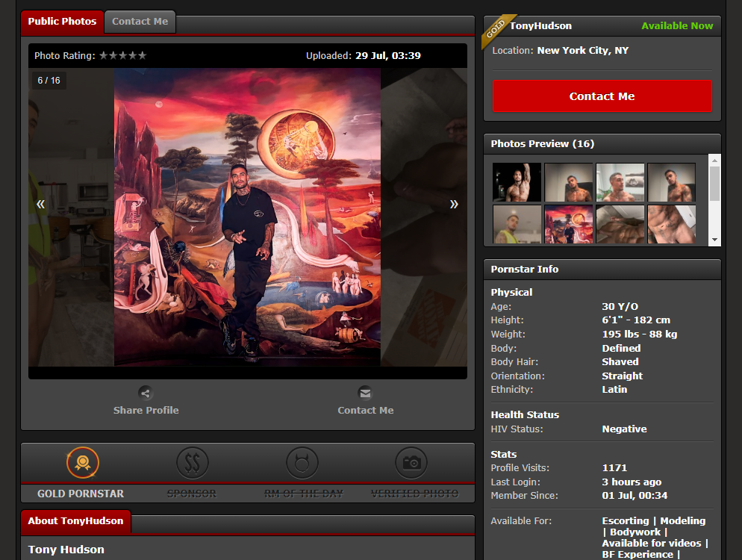Open the Contact Me tab
This screenshot has height=560, width=742.
point(140,22)
